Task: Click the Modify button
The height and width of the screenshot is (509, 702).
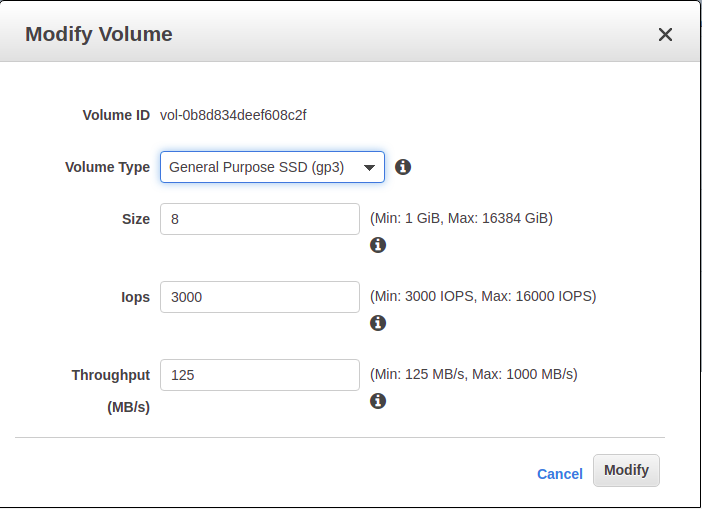Action: [626, 470]
